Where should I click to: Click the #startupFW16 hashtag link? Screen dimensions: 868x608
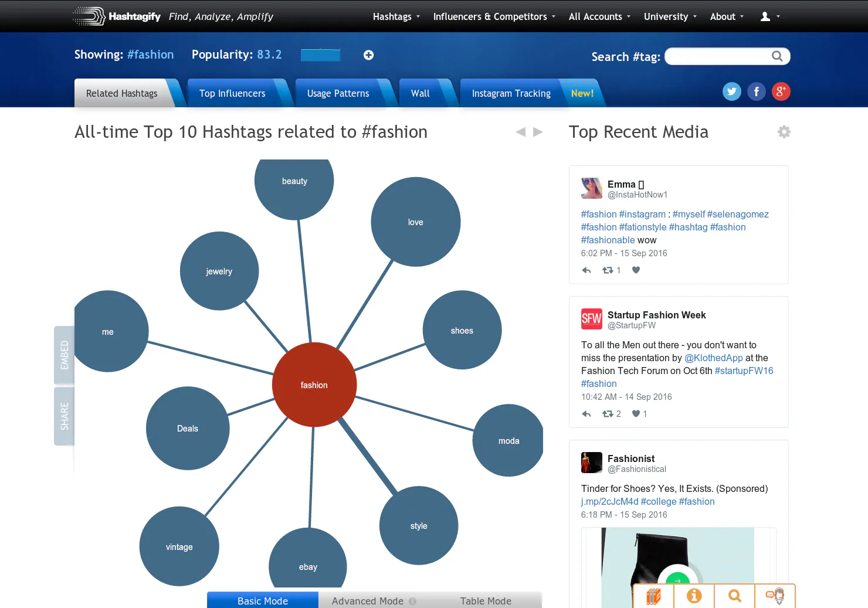(x=744, y=371)
